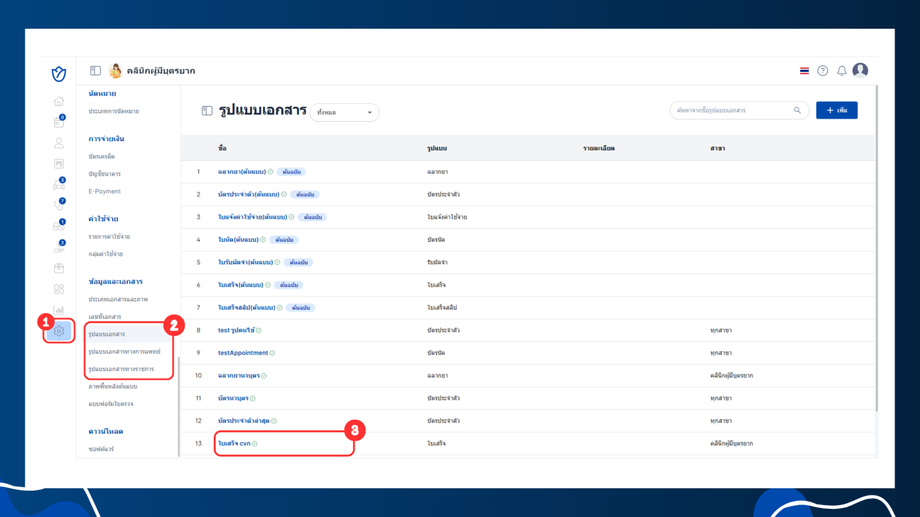Click the magnifier icon in search box

click(x=797, y=110)
